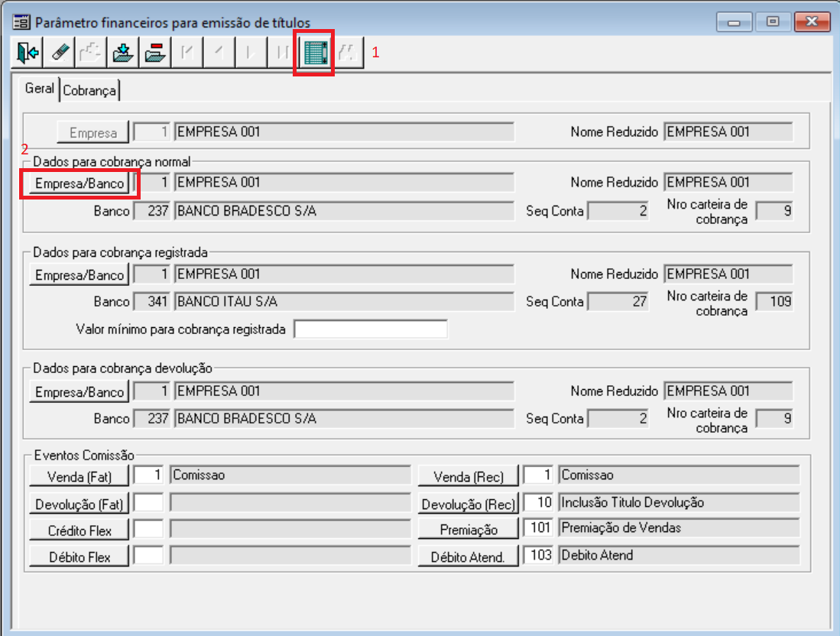Click the Venda (Rec) code field

click(x=538, y=475)
